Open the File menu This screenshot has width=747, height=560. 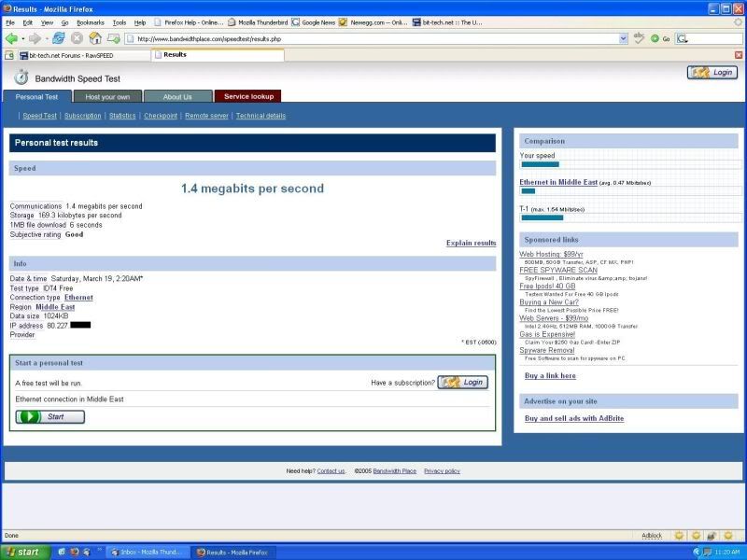(10, 22)
